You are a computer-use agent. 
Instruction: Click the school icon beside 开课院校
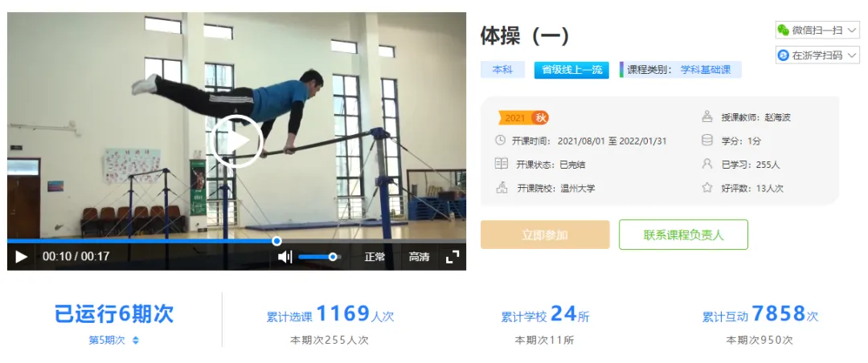click(x=501, y=188)
